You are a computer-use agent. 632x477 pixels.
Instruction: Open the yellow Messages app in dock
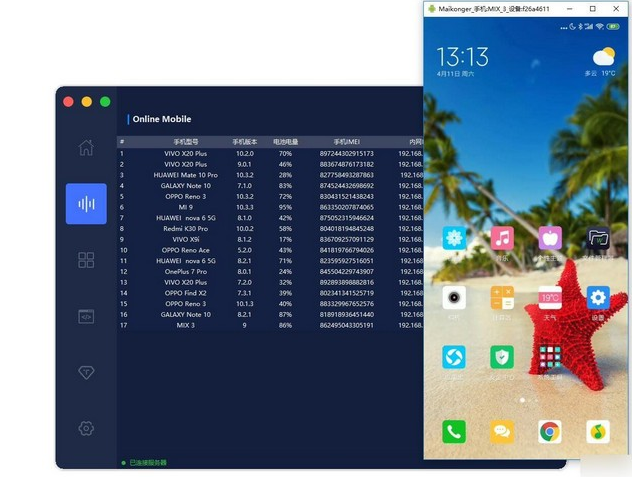click(502, 431)
